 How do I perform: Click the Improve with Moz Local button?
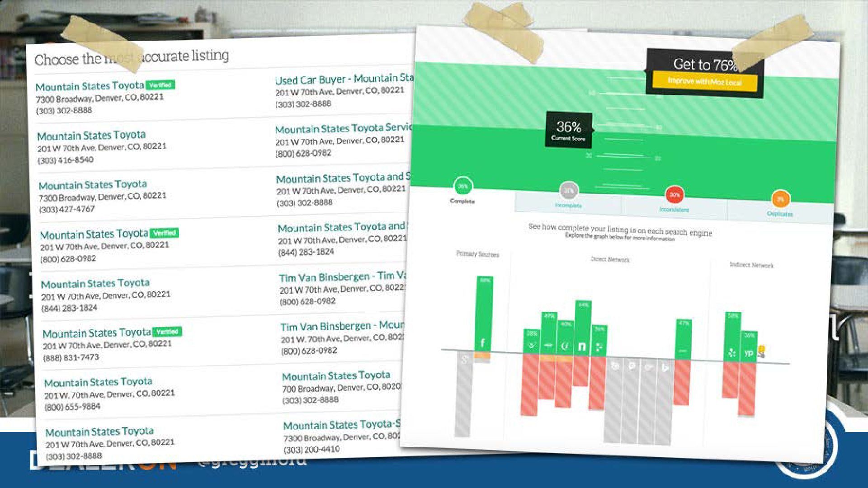click(705, 82)
